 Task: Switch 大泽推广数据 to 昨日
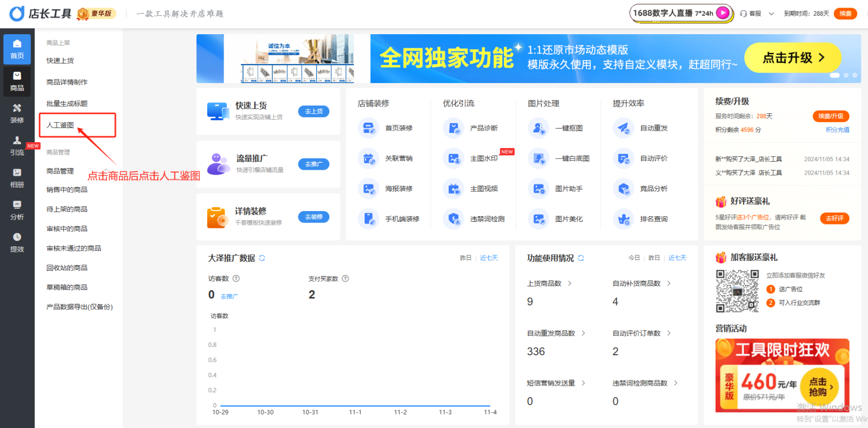tap(465, 258)
